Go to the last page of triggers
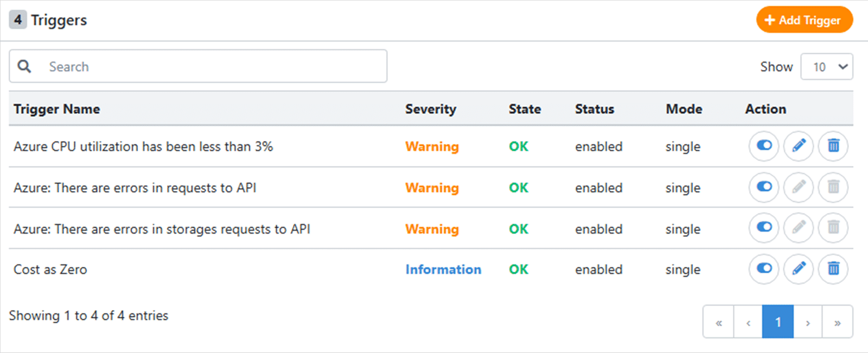868x353 pixels. pos(837,323)
